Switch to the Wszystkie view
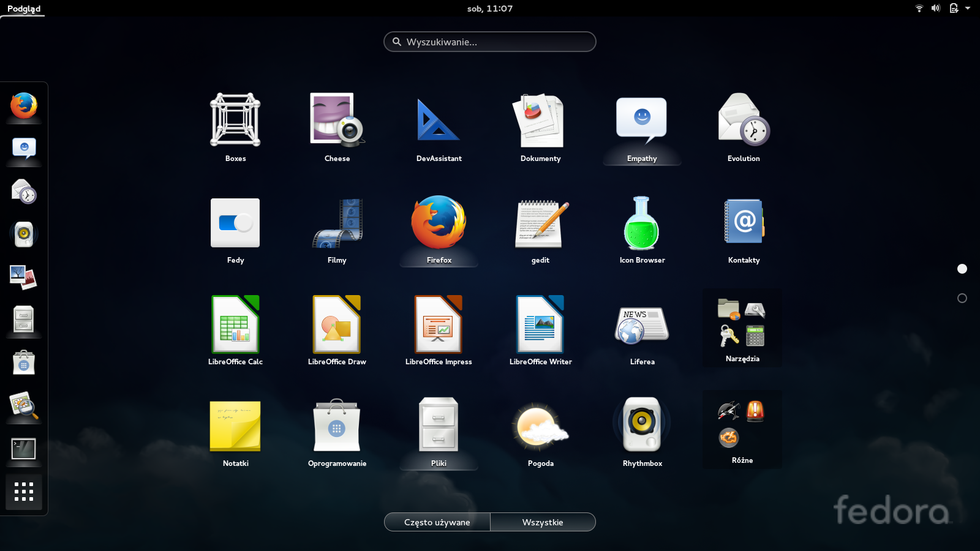Screen dimensions: 980x551 point(543,522)
